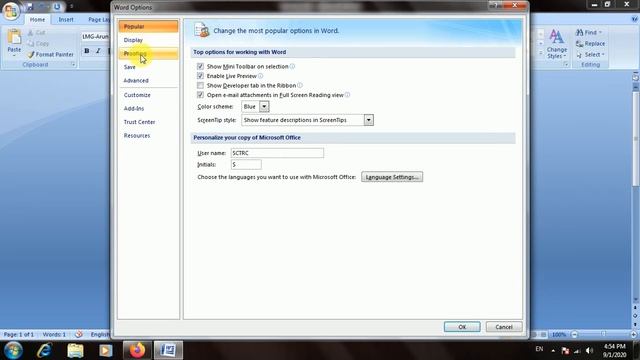Save document via Quick Access Toolbar icon
Image resolution: width=640 pixels, height=360 pixels.
30,7
